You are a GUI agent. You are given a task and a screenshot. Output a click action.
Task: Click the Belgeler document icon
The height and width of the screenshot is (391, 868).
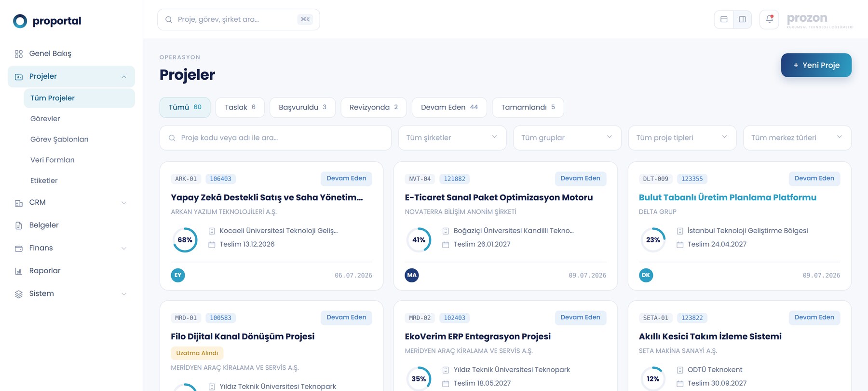click(19, 225)
